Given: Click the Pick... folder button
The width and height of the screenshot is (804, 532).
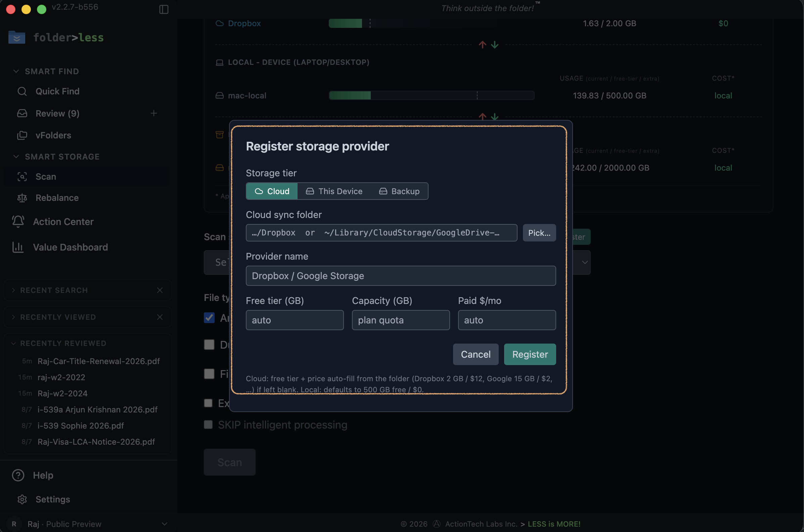Looking at the screenshot, I should 539,233.
